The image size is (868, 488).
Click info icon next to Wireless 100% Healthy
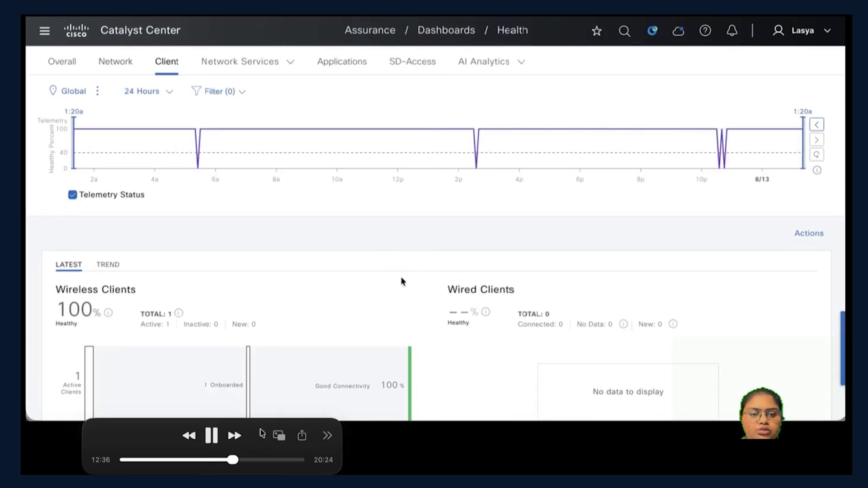[108, 313]
